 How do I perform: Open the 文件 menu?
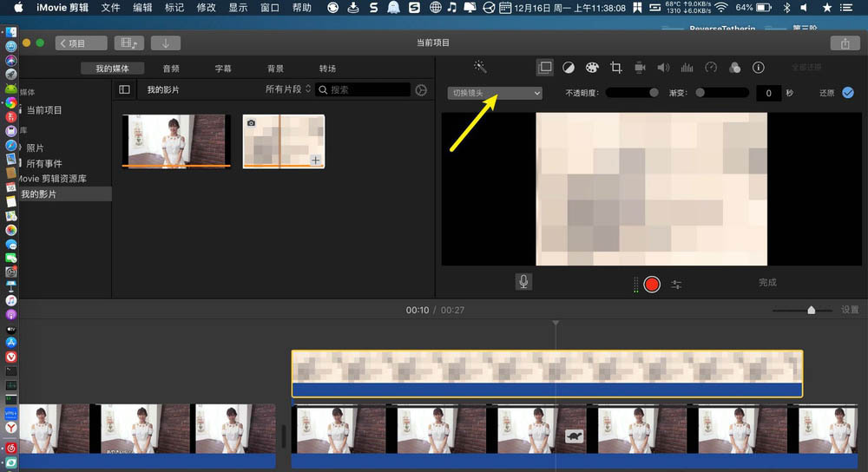click(110, 8)
